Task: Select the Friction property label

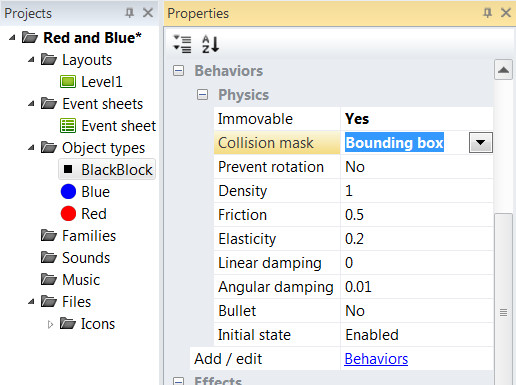Action: [x=242, y=215]
